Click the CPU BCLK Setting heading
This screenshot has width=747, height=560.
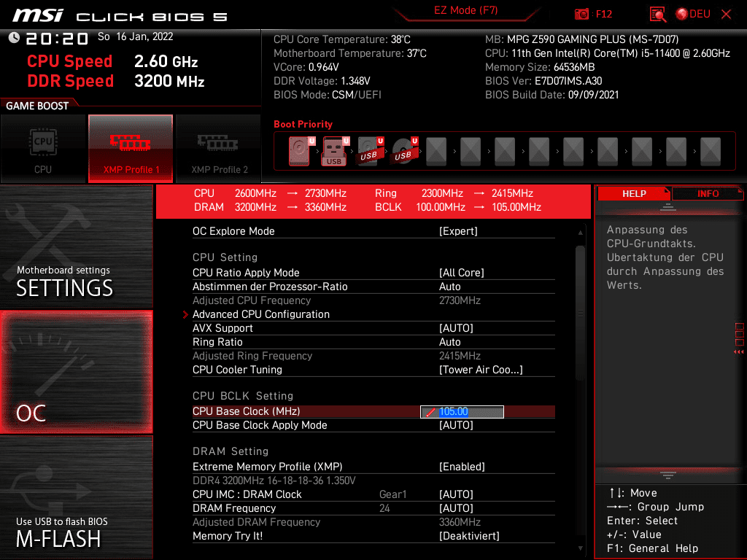243,396
